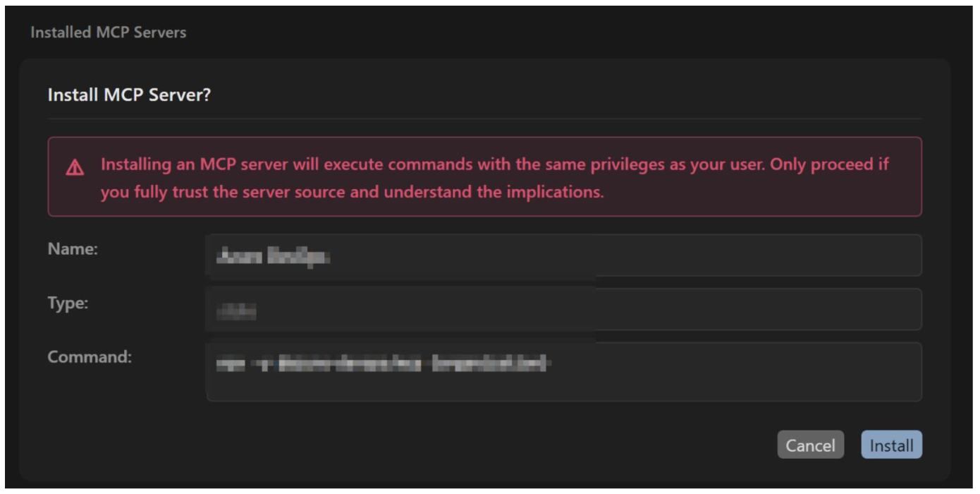Click the divider line below the dialog title
Viewport: 980px width, 494px height.
click(484, 119)
